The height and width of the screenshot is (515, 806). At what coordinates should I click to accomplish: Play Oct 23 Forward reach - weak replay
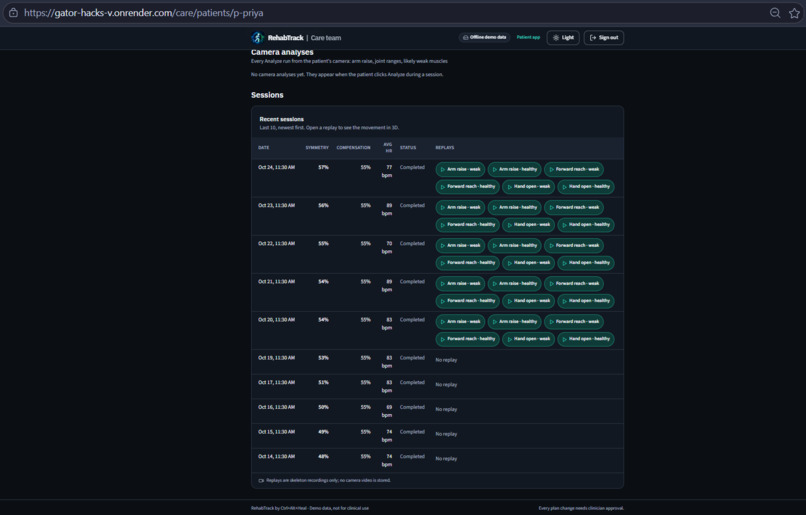pos(574,207)
